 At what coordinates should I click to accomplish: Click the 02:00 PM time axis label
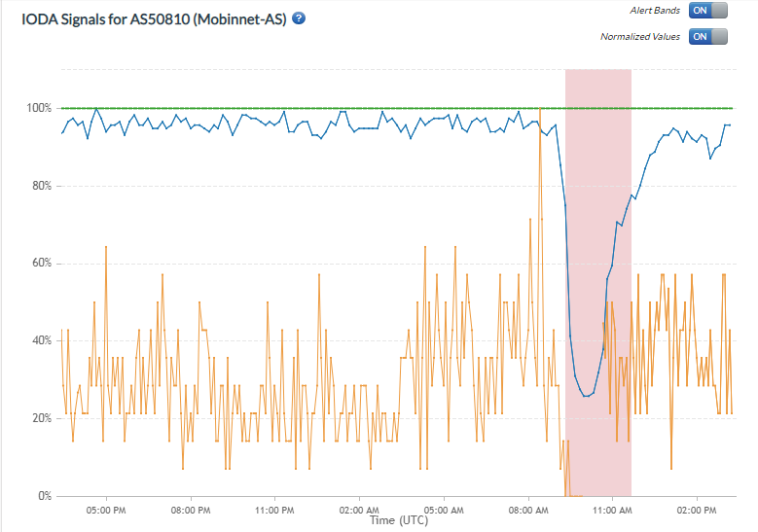tap(697, 509)
